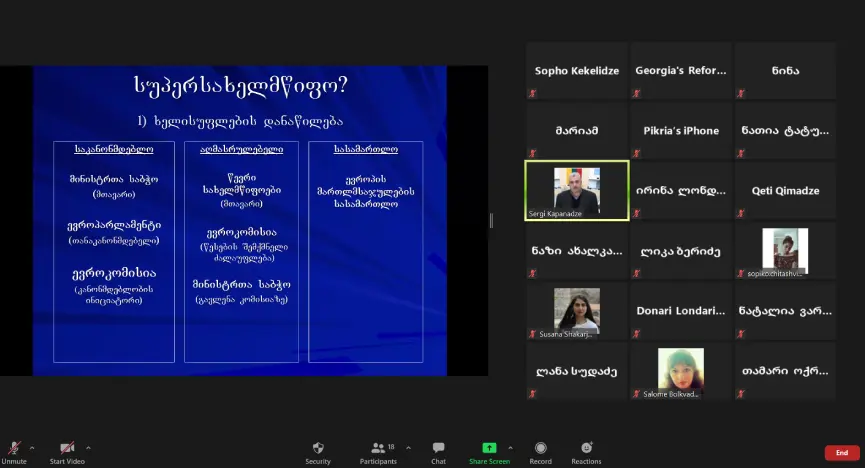Start Video using the camera icon
This screenshot has width=865, height=468.
pos(66,449)
